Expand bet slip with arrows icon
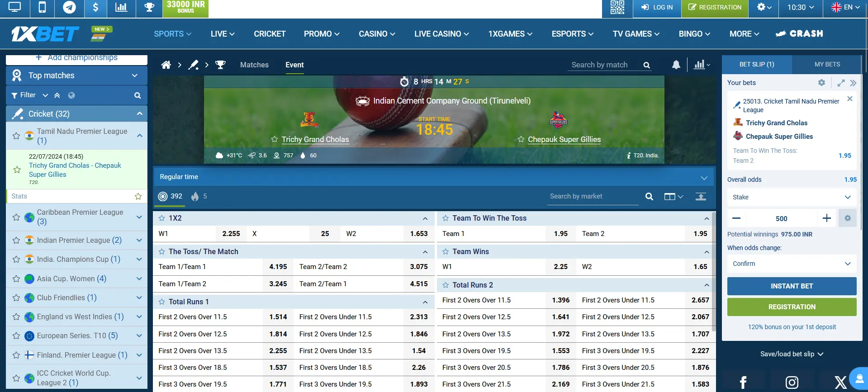 click(x=841, y=83)
